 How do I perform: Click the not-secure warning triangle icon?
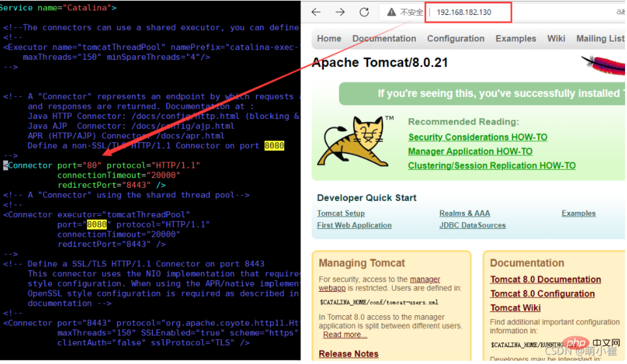392,12
